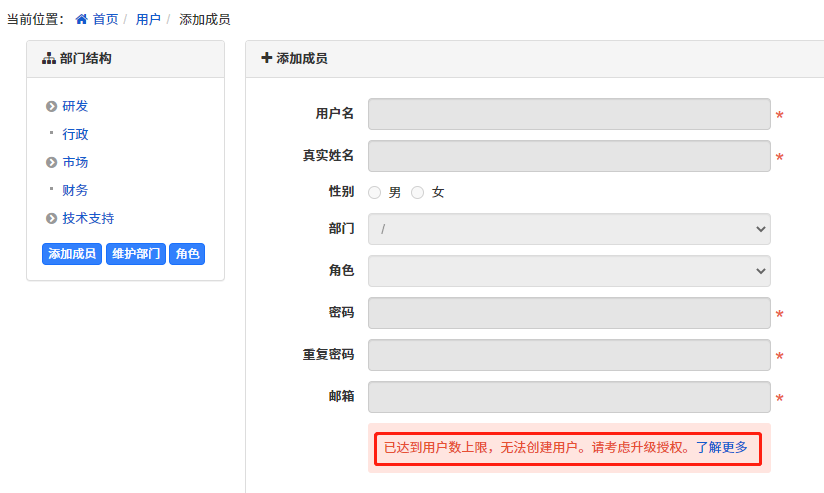This screenshot has width=824, height=493.
Task: Expand the 市场 department arrow icon
Action: [51, 163]
